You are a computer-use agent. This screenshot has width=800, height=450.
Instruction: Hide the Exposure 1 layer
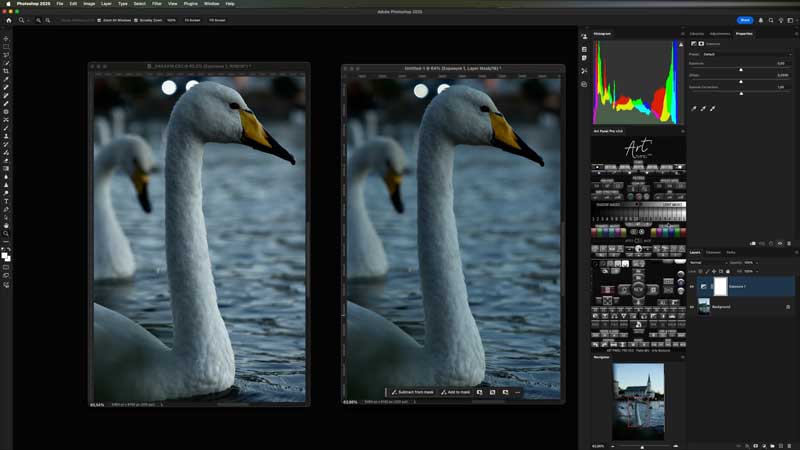click(692, 286)
